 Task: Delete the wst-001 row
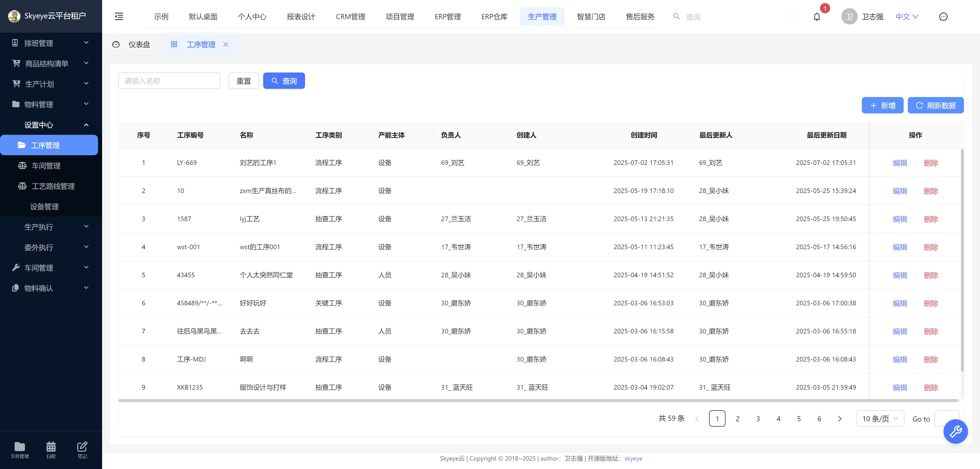(x=931, y=247)
